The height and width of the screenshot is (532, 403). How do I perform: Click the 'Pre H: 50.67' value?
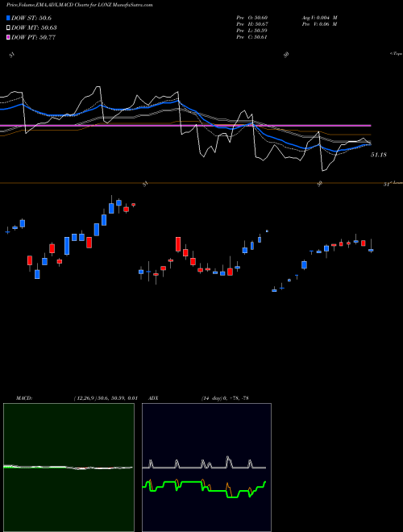click(251, 24)
